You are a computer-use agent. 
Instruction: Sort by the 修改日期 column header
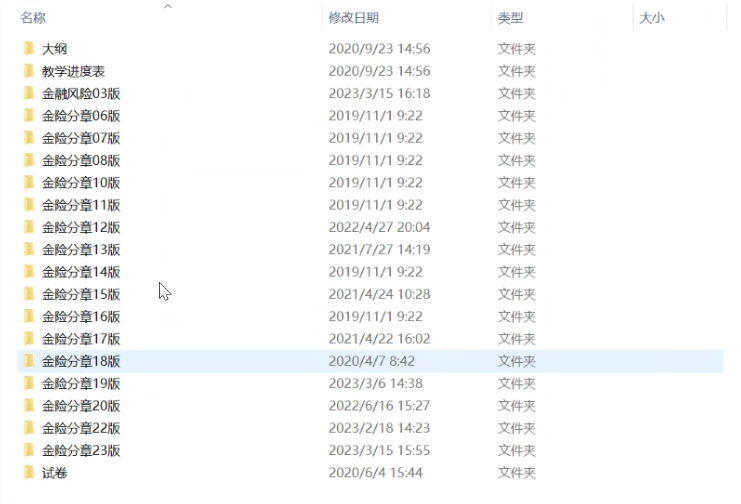coord(353,18)
